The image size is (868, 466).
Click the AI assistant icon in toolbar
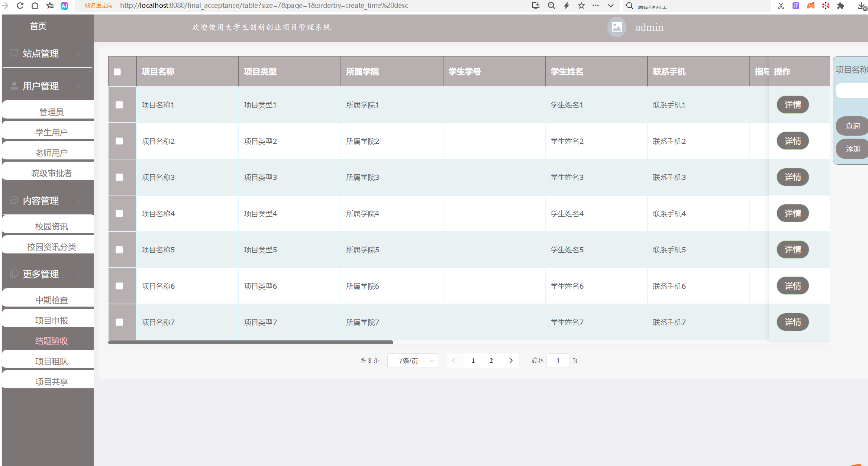(x=64, y=6)
